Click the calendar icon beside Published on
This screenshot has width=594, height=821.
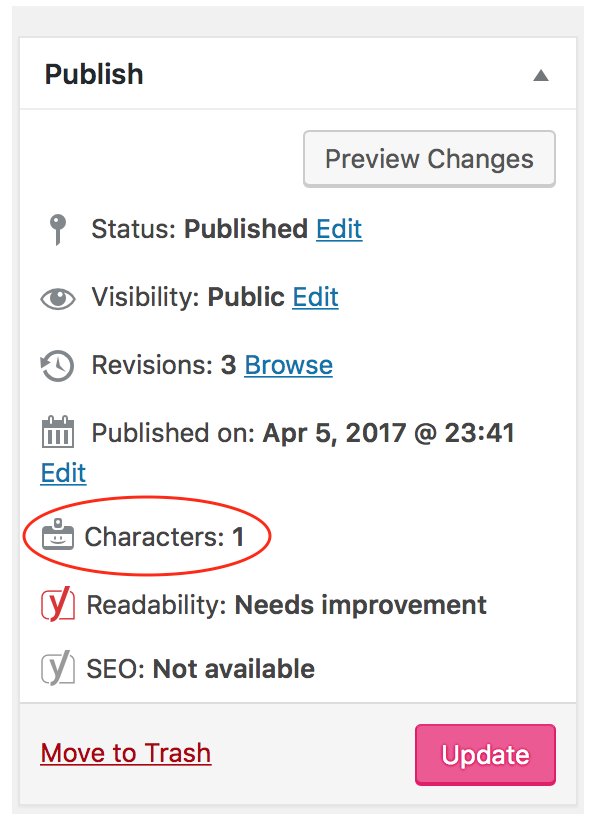click(x=58, y=431)
